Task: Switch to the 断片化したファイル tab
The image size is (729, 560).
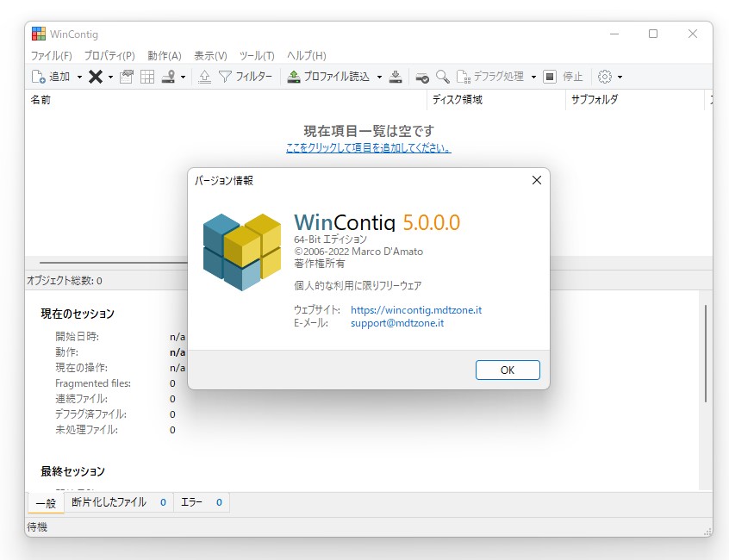Action: 119,502
